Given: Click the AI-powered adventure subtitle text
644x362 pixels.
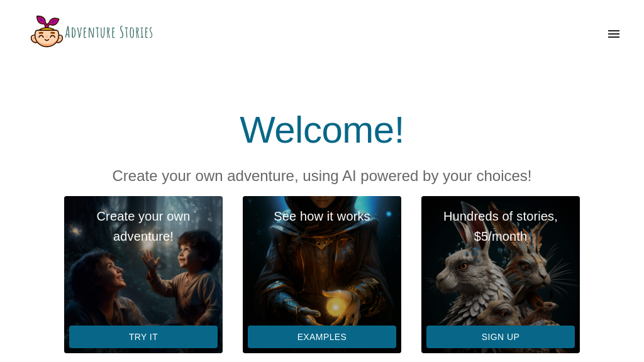Looking at the screenshot, I should click(x=322, y=176).
